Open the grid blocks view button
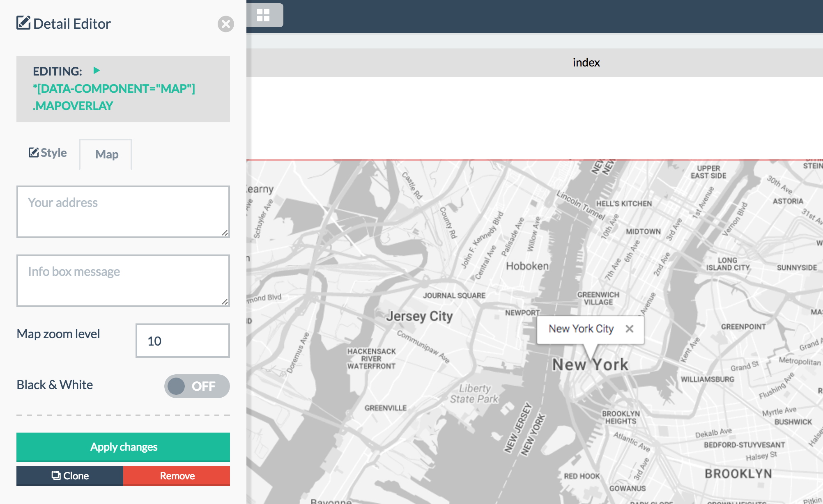This screenshot has height=504, width=823. pos(263,15)
